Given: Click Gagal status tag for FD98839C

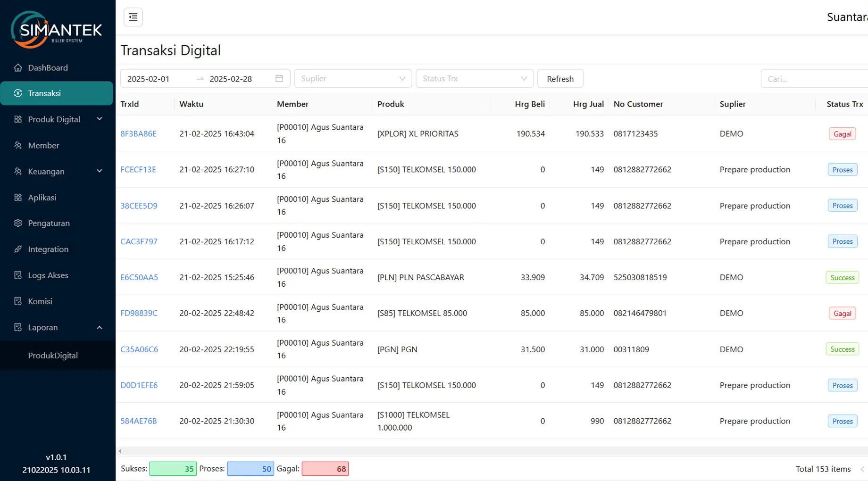Looking at the screenshot, I should [842, 313].
